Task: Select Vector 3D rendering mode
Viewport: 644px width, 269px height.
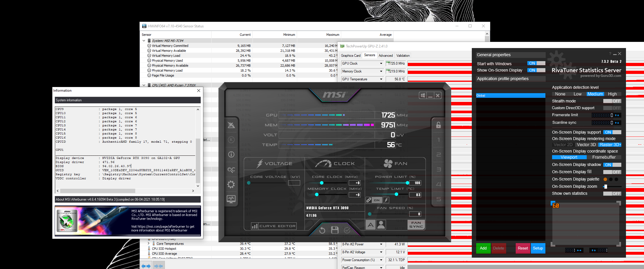Action: [x=586, y=145]
